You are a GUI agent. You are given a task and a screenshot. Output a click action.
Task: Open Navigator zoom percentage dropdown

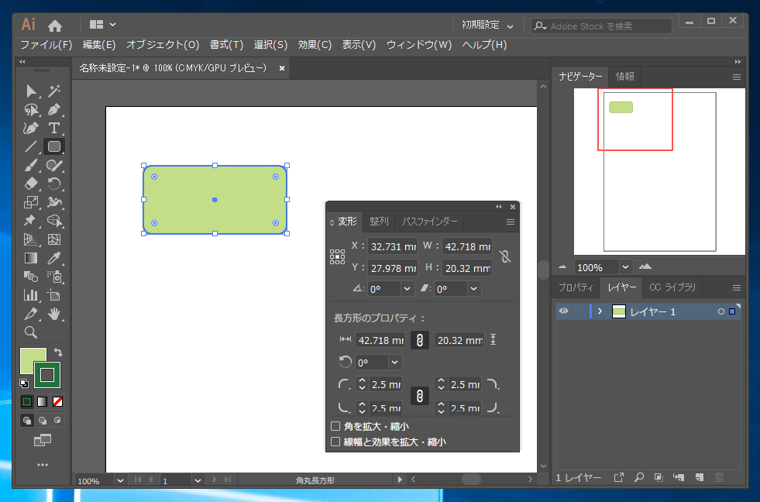625,267
